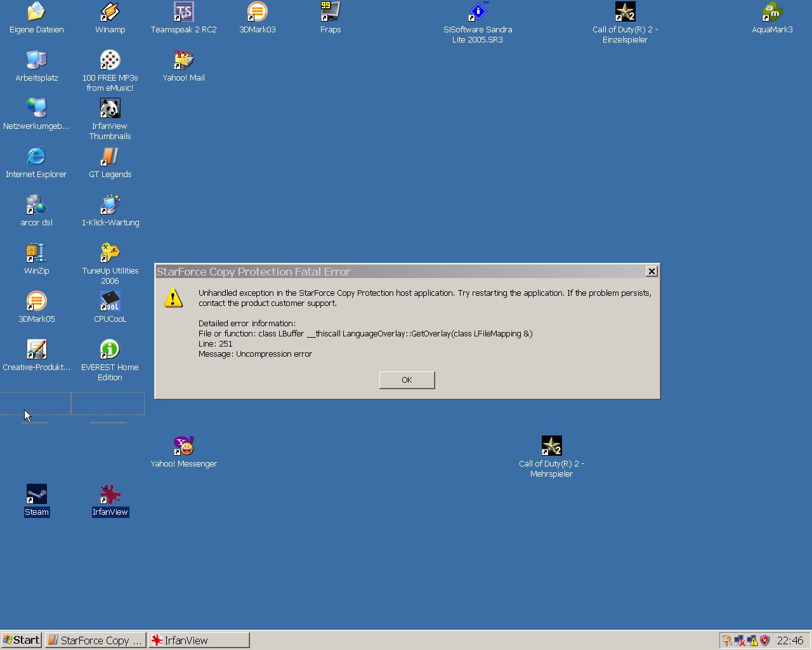Click 'Line: 251' text in dialog

(x=216, y=343)
